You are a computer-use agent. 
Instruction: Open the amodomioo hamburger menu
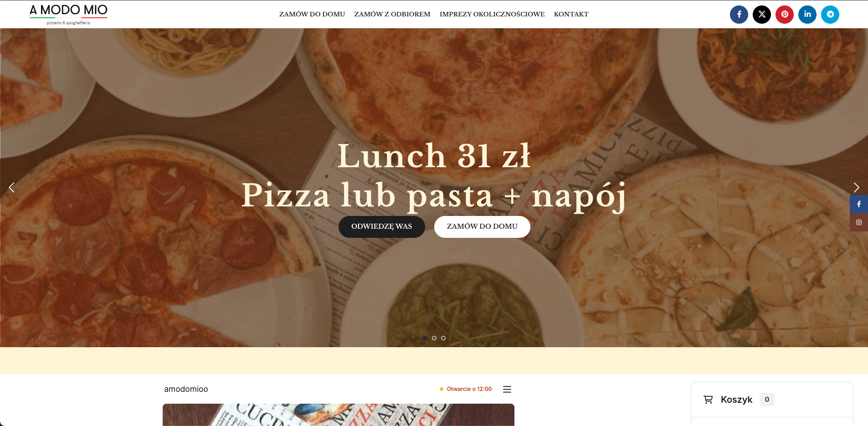tap(507, 389)
